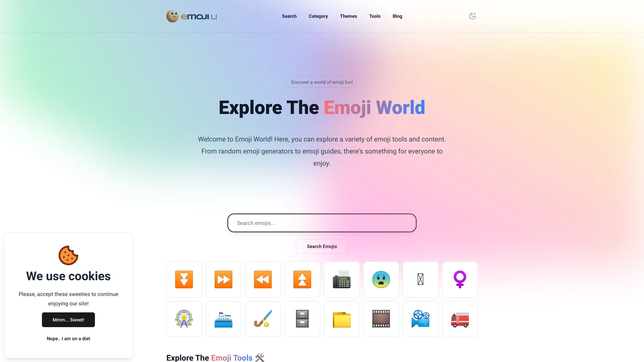Click Nope.. I am on a diet link

68,339
